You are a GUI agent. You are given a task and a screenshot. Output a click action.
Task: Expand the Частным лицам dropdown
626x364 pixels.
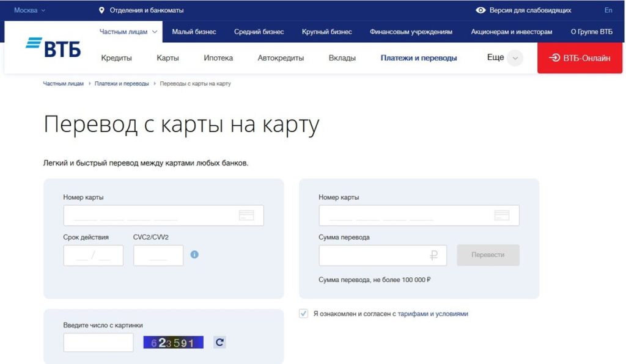128,32
